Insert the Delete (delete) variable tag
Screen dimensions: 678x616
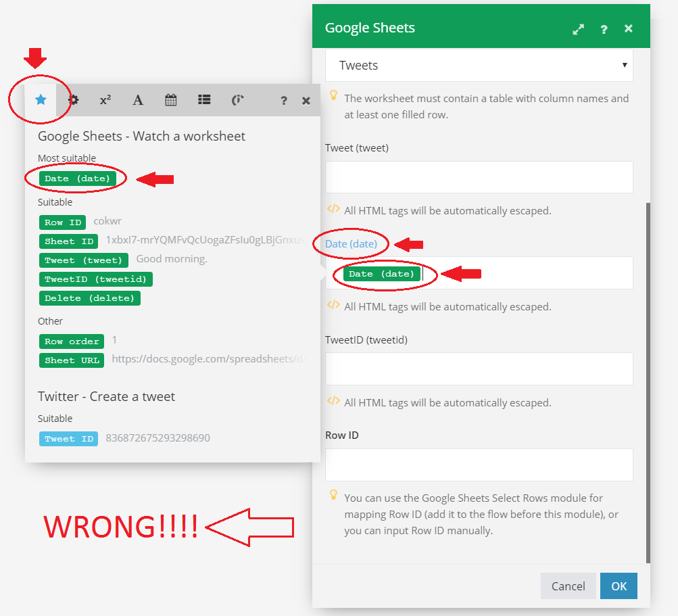(x=89, y=298)
